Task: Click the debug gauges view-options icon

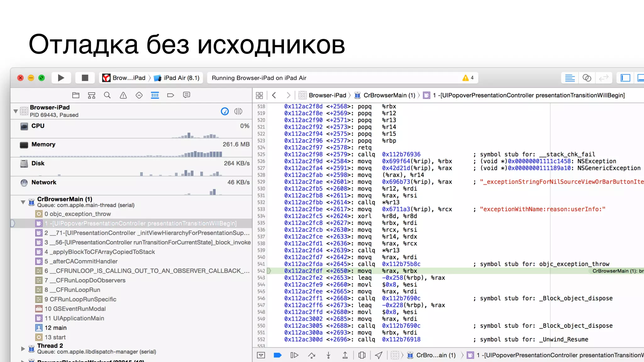Action: pyautogui.click(x=225, y=111)
